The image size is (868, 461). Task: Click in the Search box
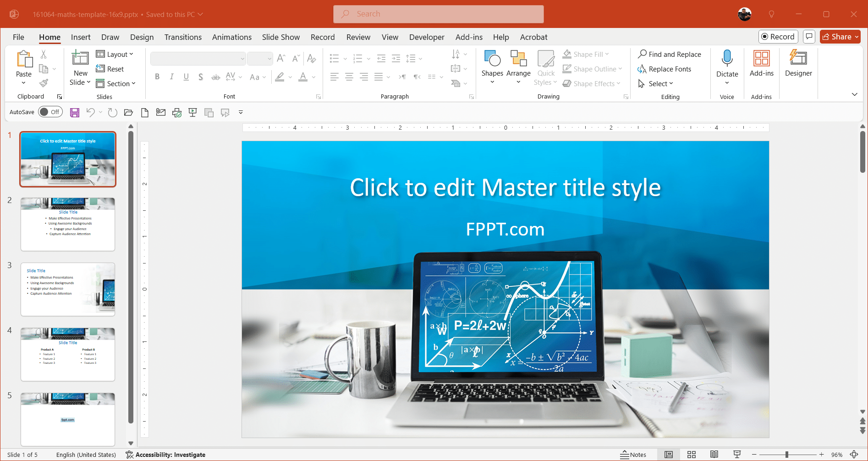[439, 14]
